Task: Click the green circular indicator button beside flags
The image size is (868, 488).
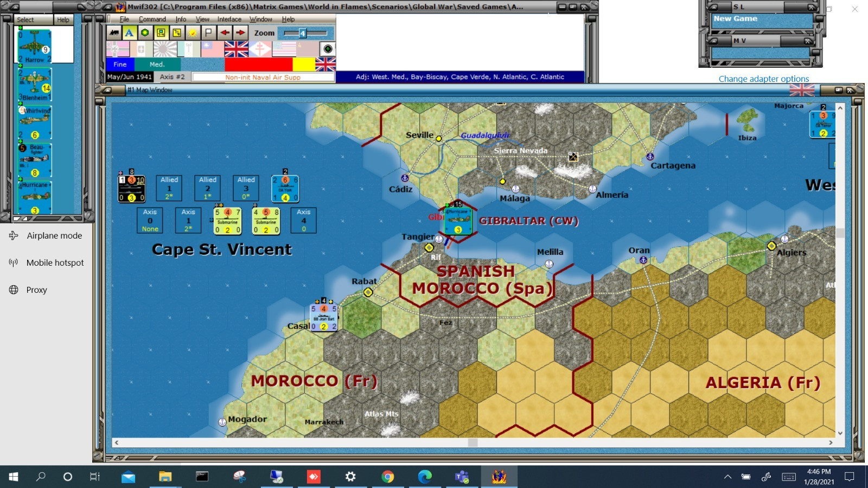Action: pyautogui.click(x=328, y=49)
